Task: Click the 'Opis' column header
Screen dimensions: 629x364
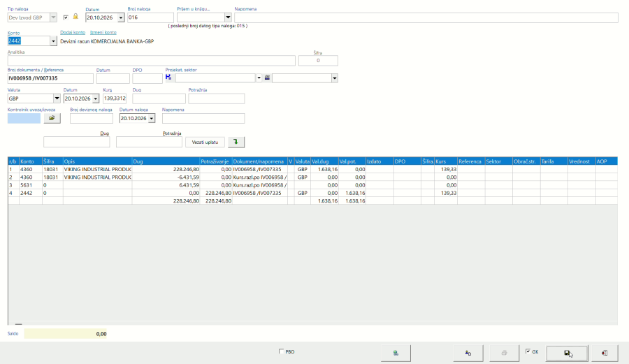Action: click(97, 161)
